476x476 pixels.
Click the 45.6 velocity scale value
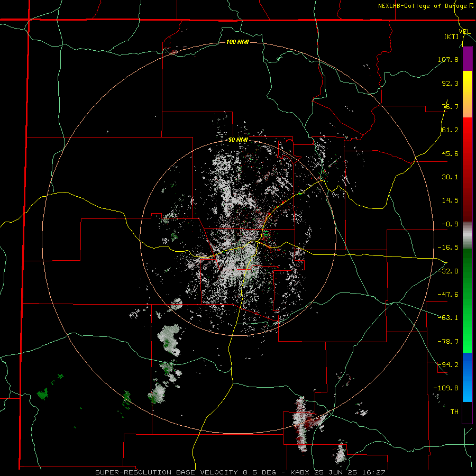pos(450,153)
